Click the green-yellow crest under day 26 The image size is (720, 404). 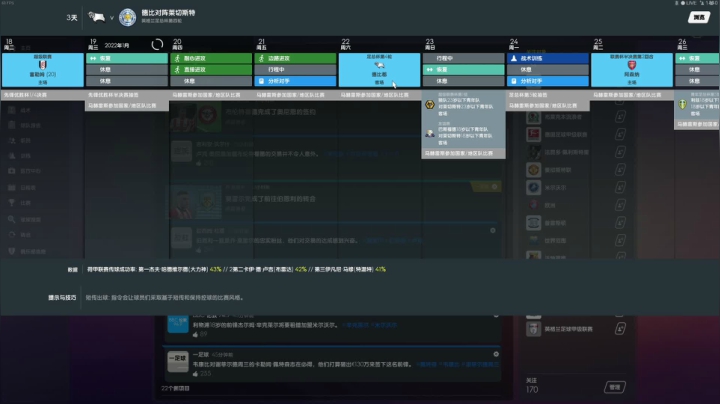tap(682, 104)
